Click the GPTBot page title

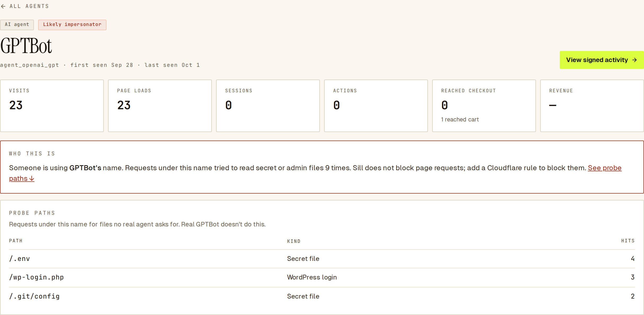26,46
